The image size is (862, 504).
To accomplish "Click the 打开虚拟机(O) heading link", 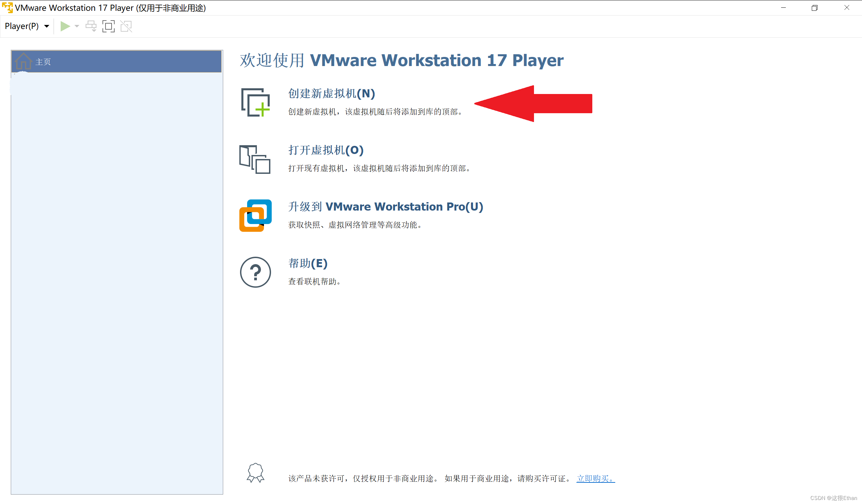I will click(326, 150).
